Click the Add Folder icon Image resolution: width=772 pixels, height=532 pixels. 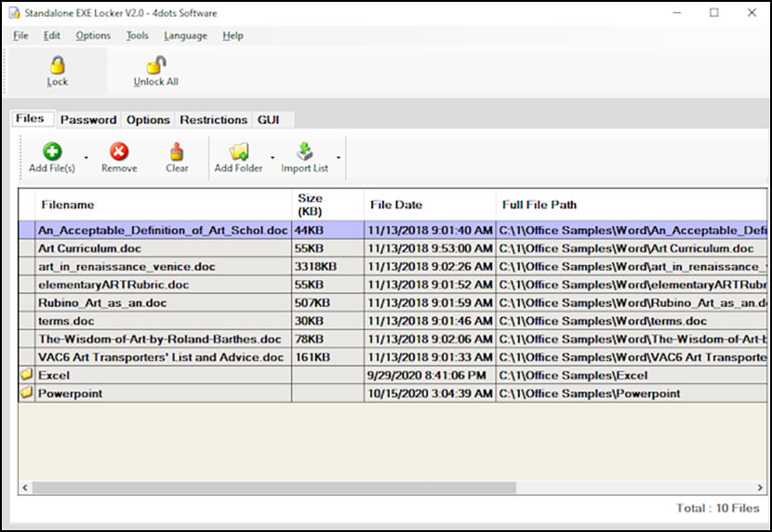pyautogui.click(x=239, y=152)
